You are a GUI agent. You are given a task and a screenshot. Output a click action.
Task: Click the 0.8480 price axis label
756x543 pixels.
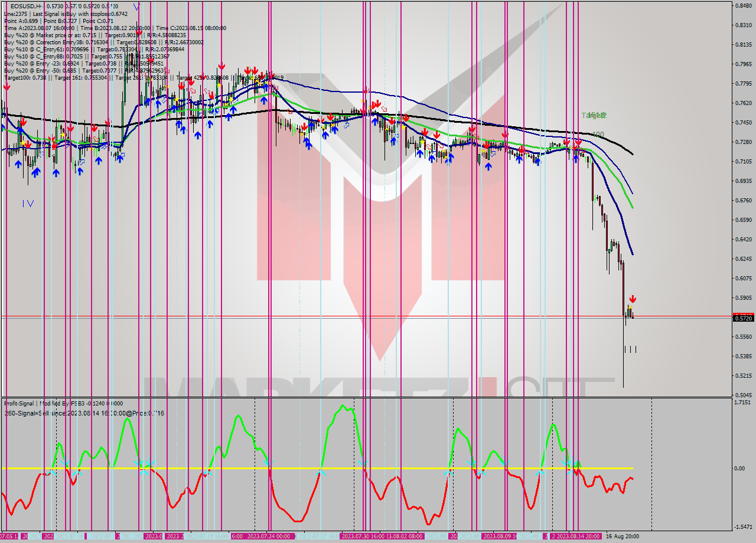(x=744, y=6)
